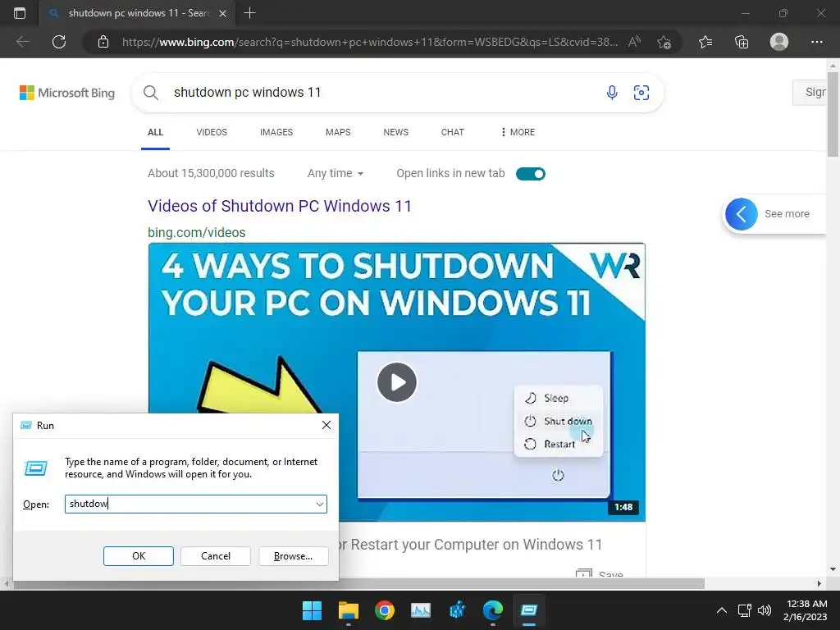Open Edge Settings and more menu
Screen dimensions: 840x630
tap(817, 42)
